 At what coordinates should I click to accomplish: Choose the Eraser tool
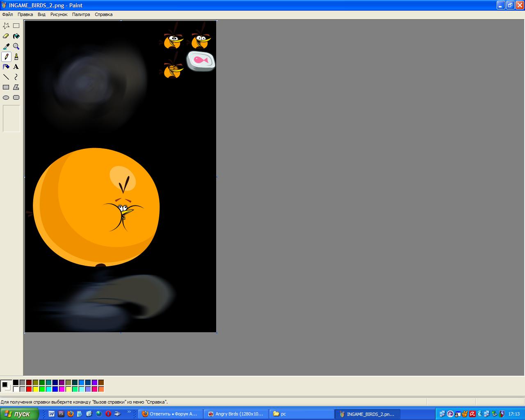pyautogui.click(x=6, y=36)
